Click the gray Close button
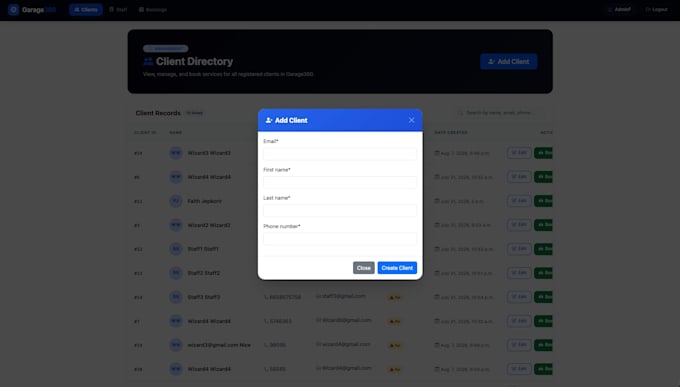 pos(363,268)
